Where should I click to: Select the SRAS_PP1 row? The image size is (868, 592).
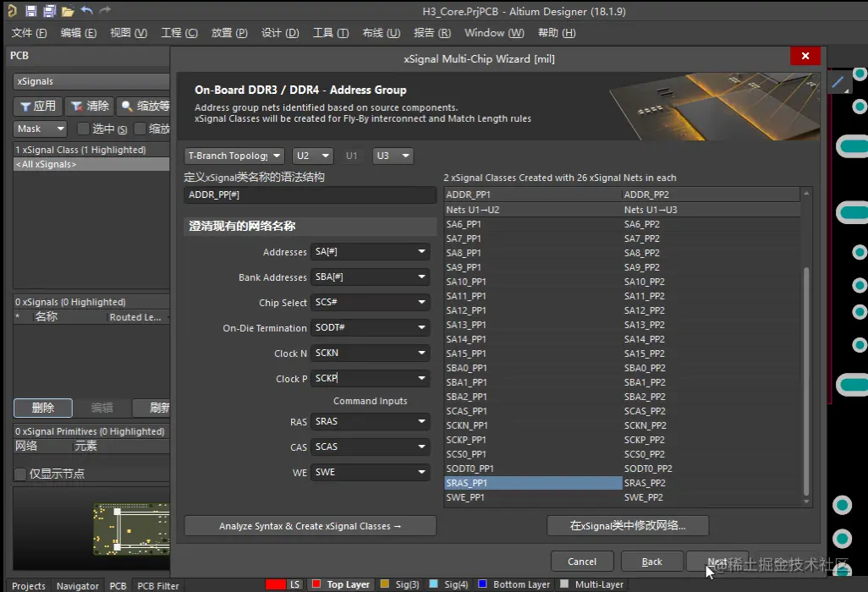pyautogui.click(x=533, y=483)
